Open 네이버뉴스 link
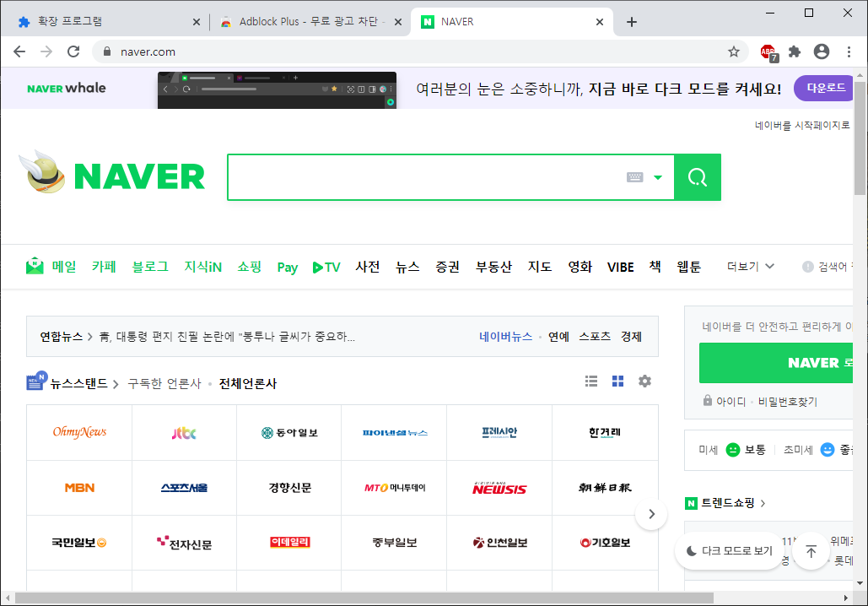Screen dimensions: 868x606 (x=505, y=336)
